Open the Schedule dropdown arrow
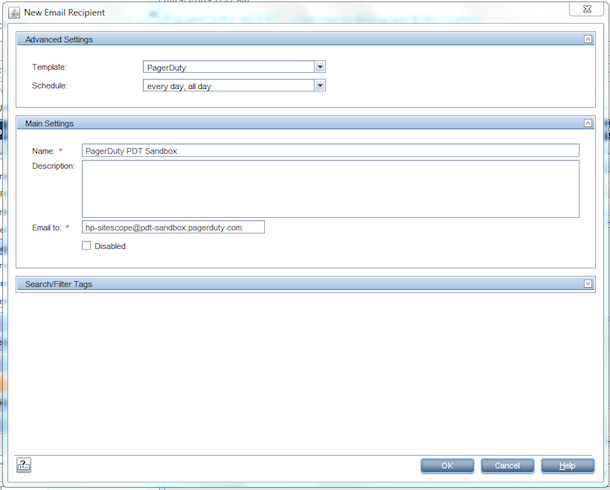Viewport: 610px width, 490px height. pos(320,86)
